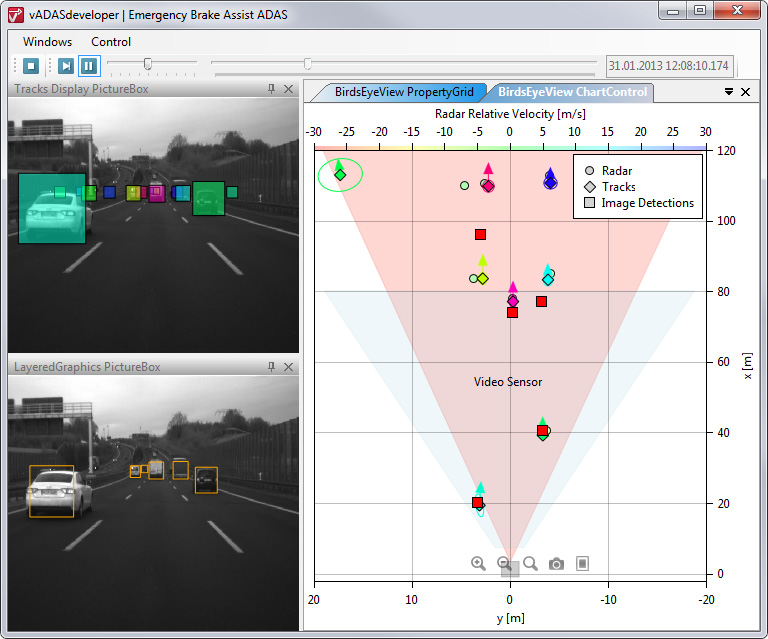Move the timeline position slider handle
The image size is (768, 639).
pyautogui.click(x=308, y=64)
